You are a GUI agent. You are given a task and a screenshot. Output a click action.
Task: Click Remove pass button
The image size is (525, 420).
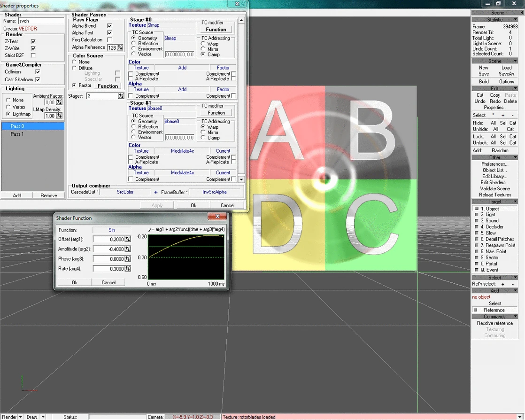click(x=49, y=195)
